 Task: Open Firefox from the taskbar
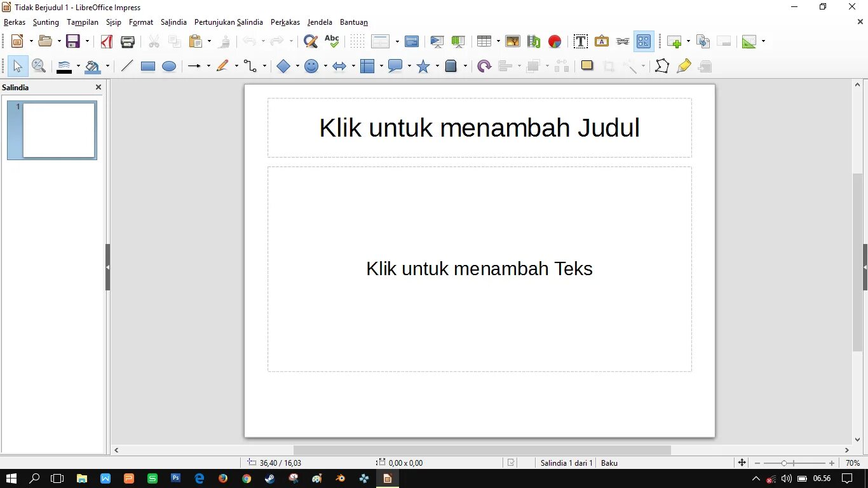[x=223, y=478]
